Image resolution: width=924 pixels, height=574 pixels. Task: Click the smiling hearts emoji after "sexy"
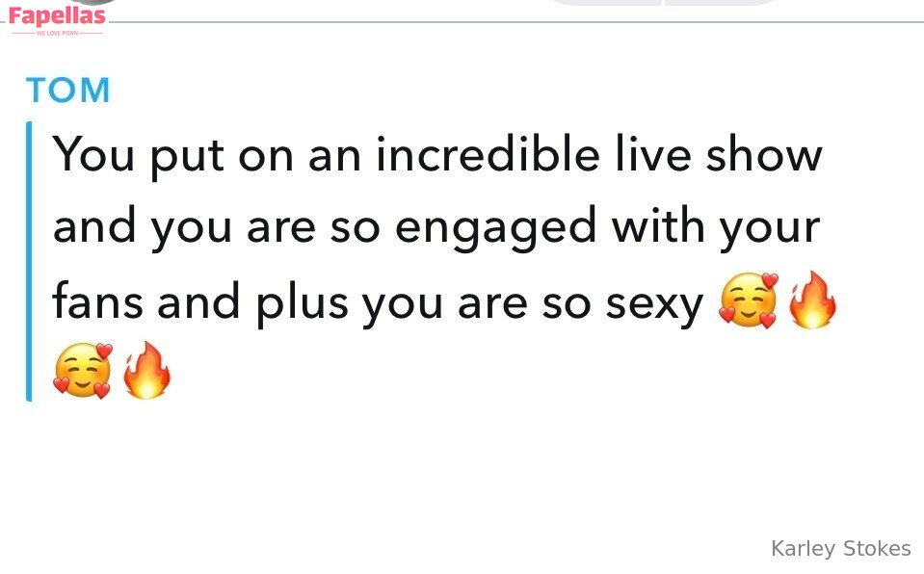click(748, 301)
